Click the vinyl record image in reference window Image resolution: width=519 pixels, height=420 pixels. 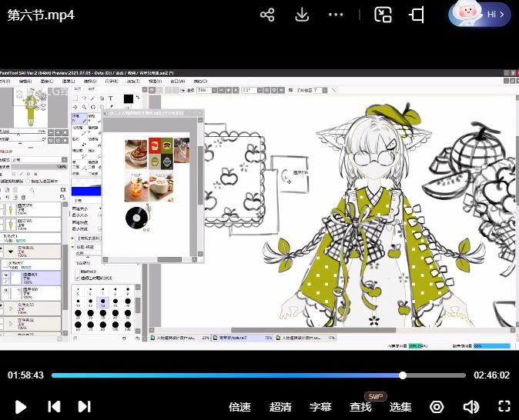tap(136, 218)
